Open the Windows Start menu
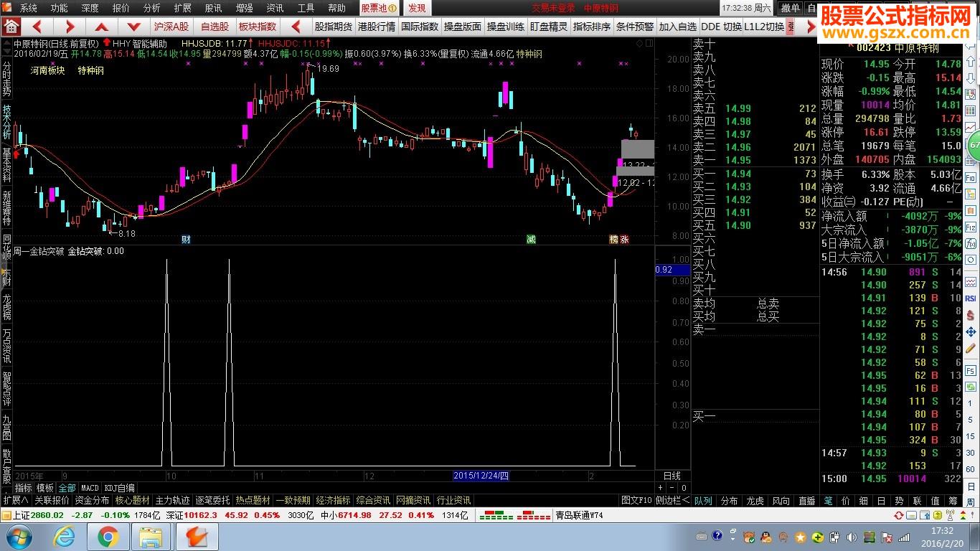Viewport: 980px width, 551px height. (x=18, y=537)
